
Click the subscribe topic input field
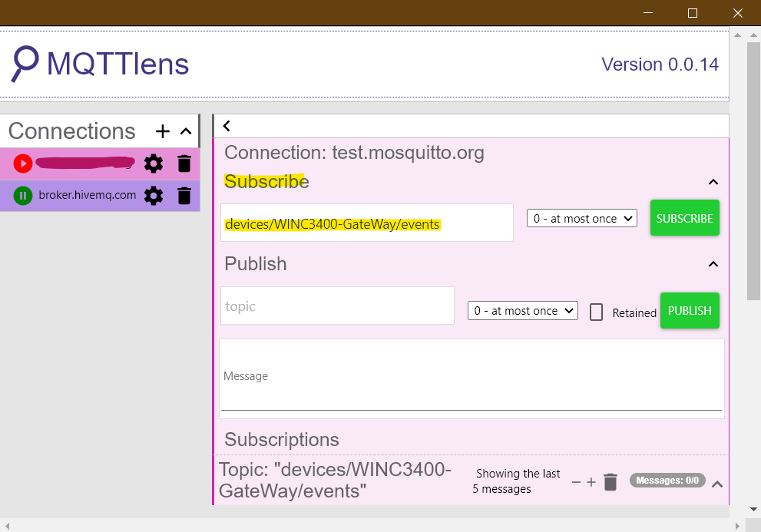[367, 223]
